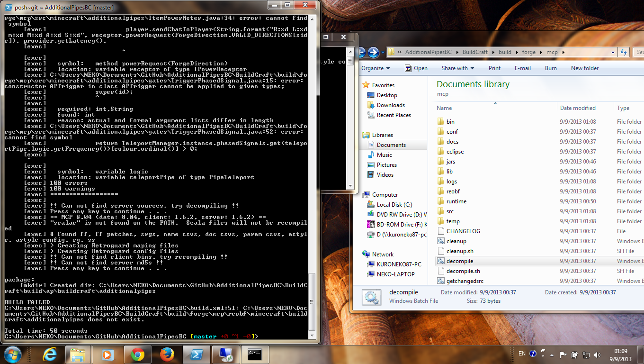This screenshot has height=364, width=644.
Task: Show hidden tray icons arrow
Action: pos(553,354)
